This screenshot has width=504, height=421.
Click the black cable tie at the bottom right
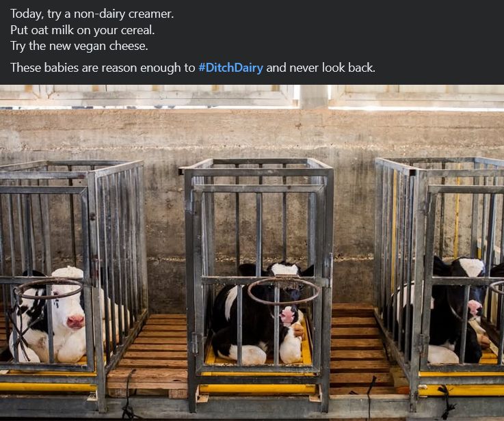pos(446,401)
